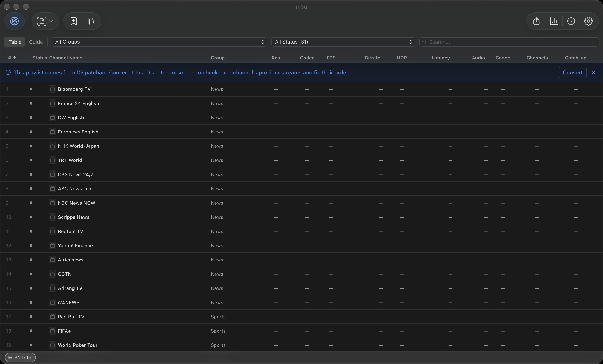Click the Search input field
Viewport: 603px width, 364px height.
(x=509, y=42)
